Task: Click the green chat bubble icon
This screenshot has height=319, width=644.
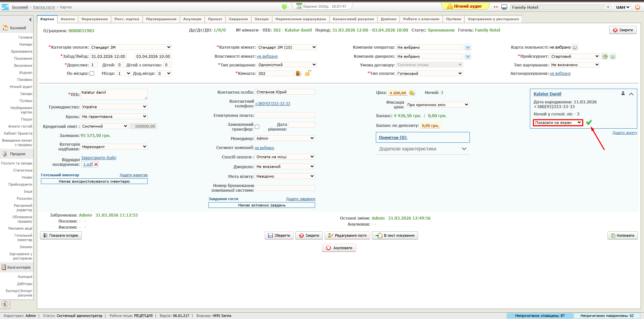Action: coord(284,7)
